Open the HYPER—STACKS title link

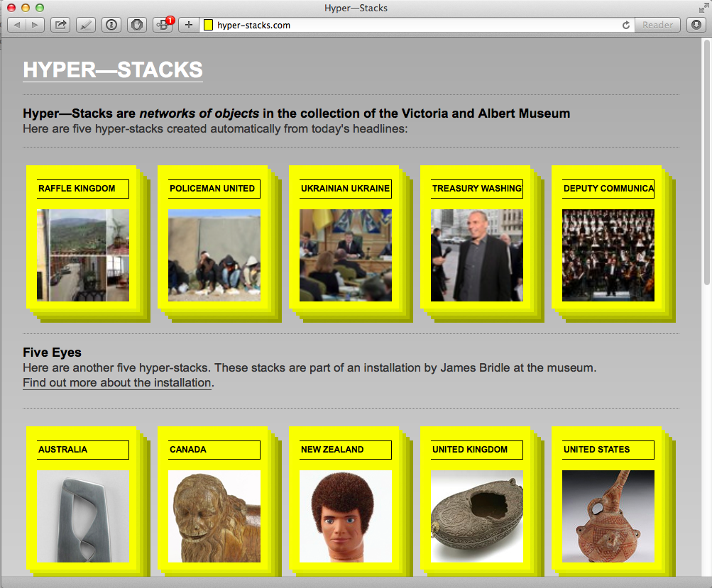pos(113,70)
